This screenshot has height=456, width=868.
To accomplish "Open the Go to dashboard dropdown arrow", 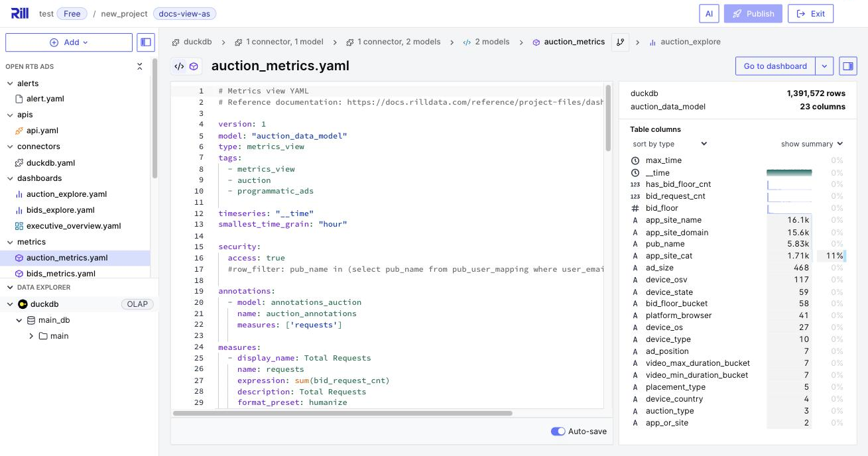I will click(824, 66).
